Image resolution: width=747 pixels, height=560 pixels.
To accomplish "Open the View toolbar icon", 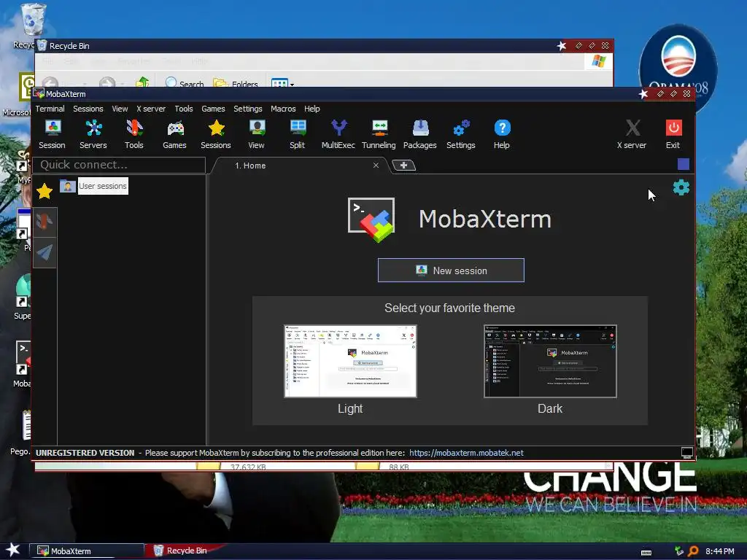I will tap(256, 135).
